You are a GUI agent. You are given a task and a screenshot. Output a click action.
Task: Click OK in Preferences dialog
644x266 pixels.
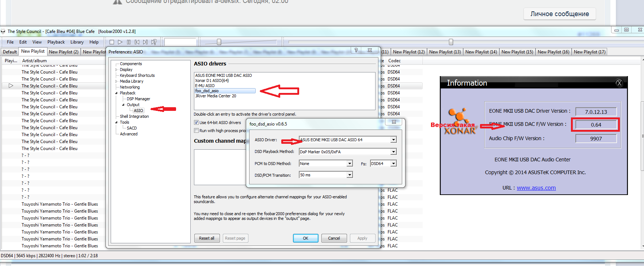306,238
